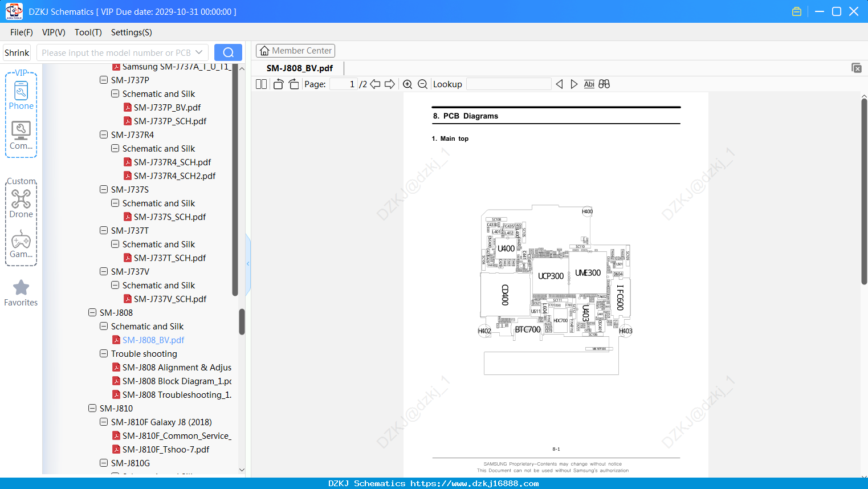Click the PDF icon beside SM-J810F_Tshoo-7.pdf
The height and width of the screenshot is (489, 868).
tap(116, 449)
